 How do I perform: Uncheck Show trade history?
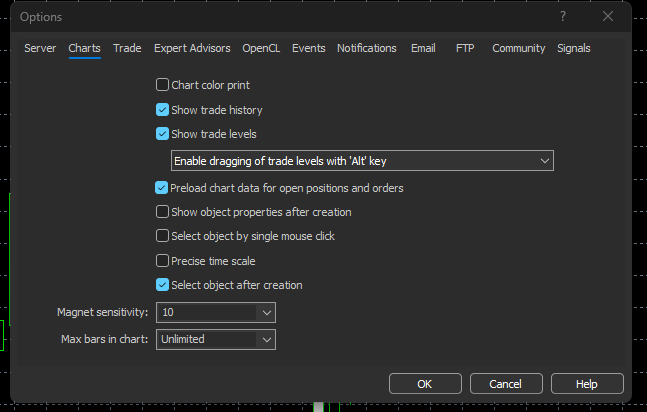click(x=163, y=110)
